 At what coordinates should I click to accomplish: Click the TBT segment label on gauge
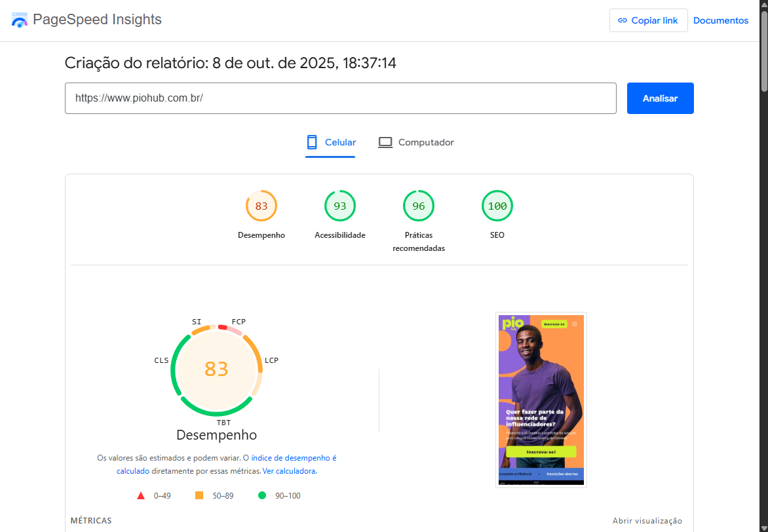[223, 423]
